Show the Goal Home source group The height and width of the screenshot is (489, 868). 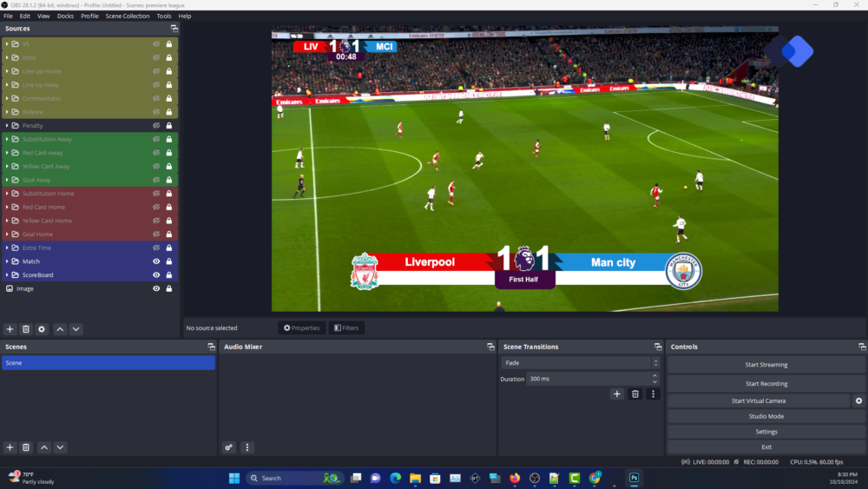(156, 235)
